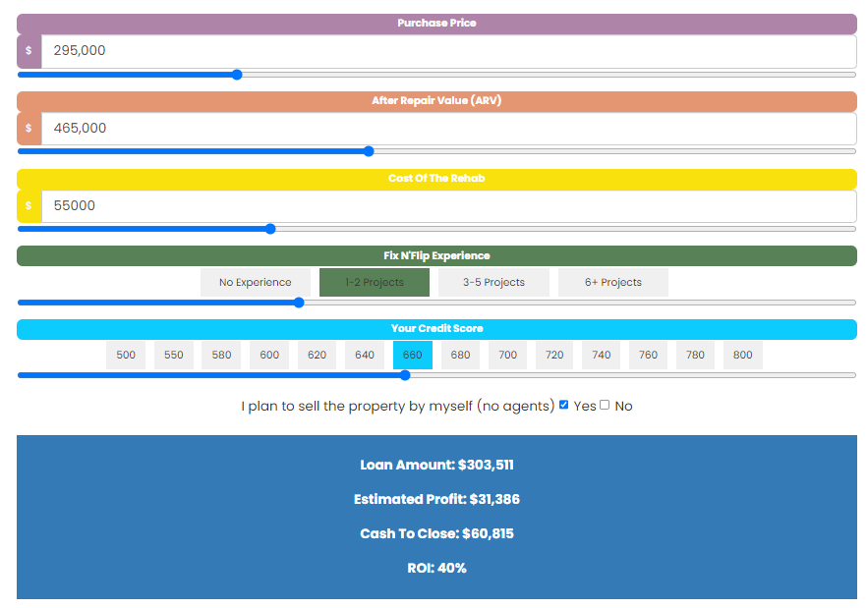Click the Purchase Price input field
868x608 pixels.
point(447,51)
